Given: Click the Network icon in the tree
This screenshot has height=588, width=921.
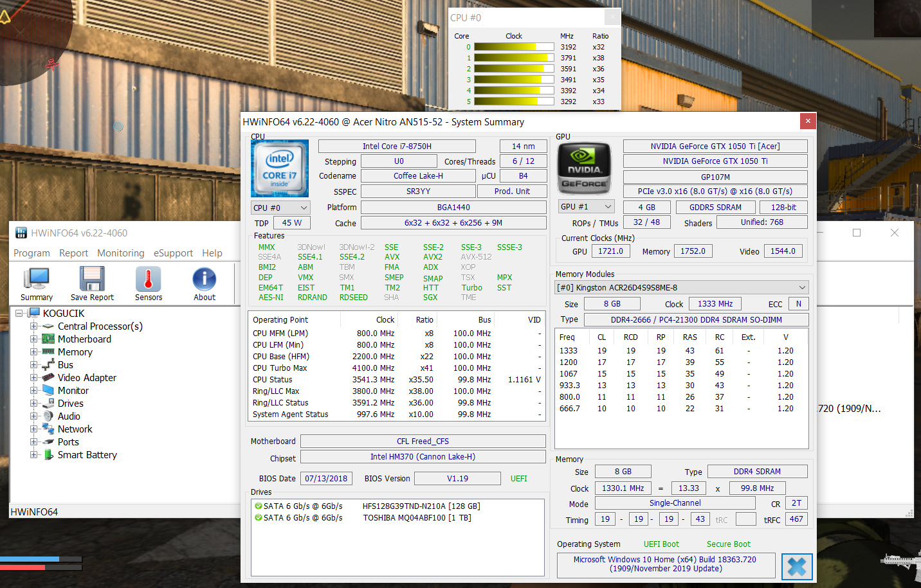Looking at the screenshot, I should pyautogui.click(x=48, y=429).
